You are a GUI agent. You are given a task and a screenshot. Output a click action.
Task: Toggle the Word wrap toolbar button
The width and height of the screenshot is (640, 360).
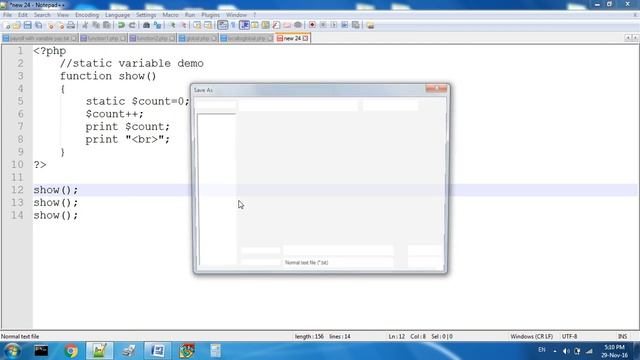(x=222, y=25)
